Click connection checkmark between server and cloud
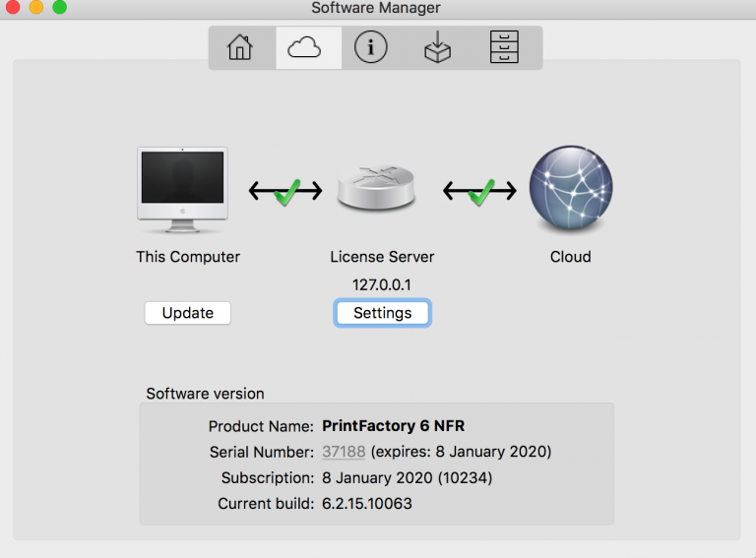756x558 pixels. point(479,191)
